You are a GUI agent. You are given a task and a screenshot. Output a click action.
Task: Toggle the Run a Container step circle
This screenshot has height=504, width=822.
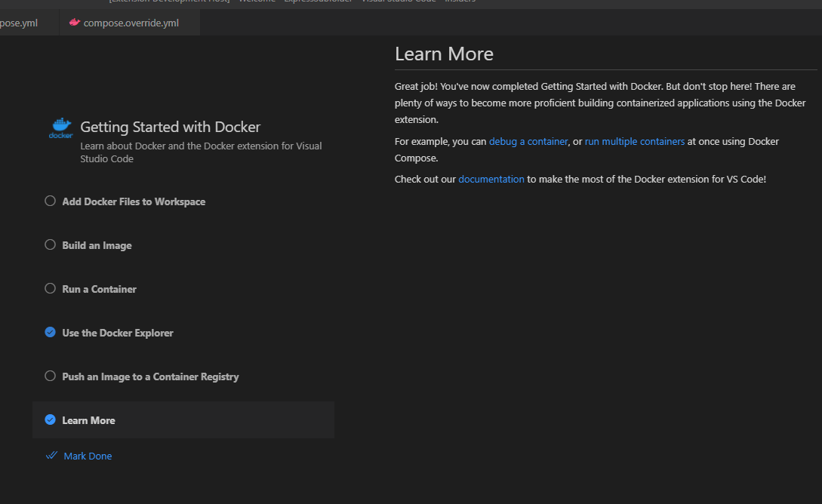coord(50,288)
